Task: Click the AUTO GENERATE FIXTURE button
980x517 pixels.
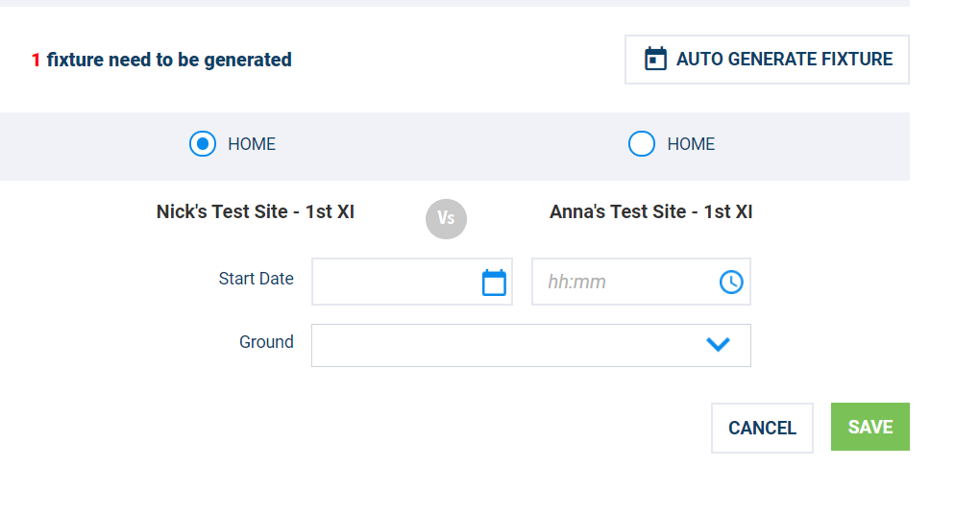Action: pos(767,60)
